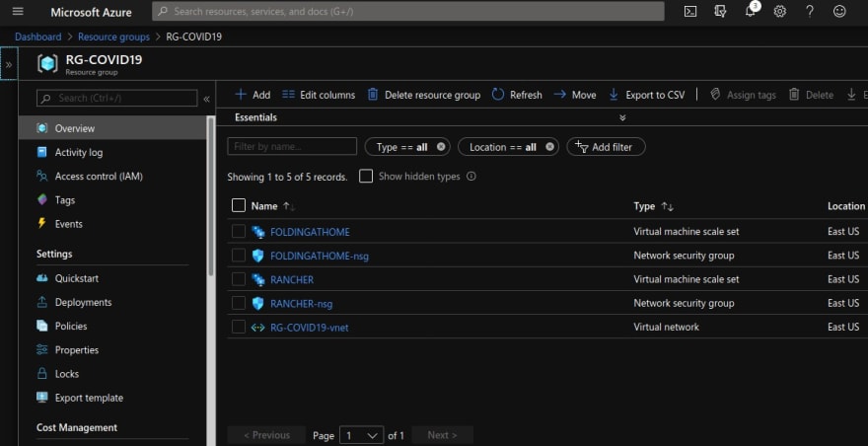The height and width of the screenshot is (446, 868).
Task: Open directory and subscription filter icon
Action: point(720,11)
